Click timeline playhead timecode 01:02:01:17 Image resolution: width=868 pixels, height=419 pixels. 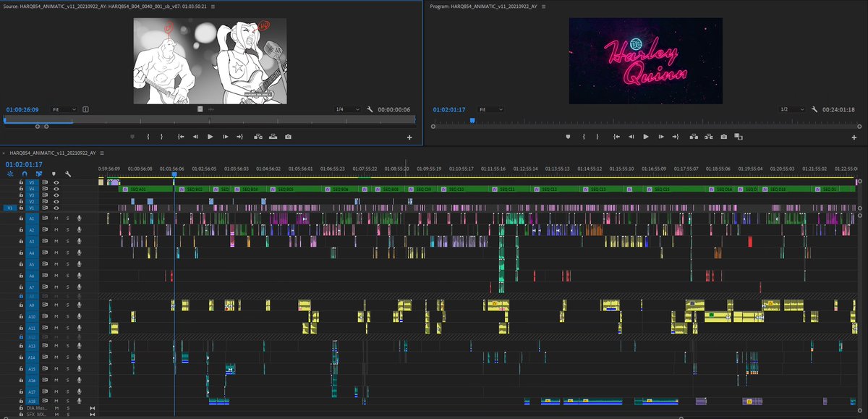click(23, 164)
